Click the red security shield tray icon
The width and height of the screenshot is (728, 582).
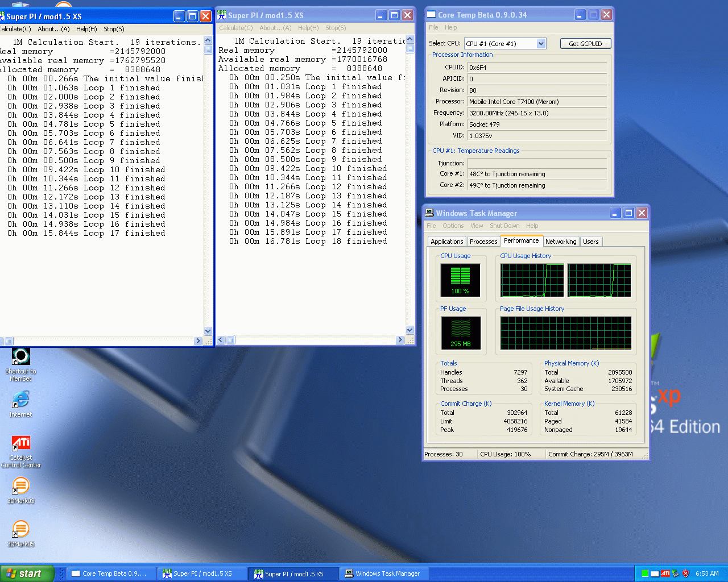pyautogui.click(x=685, y=573)
